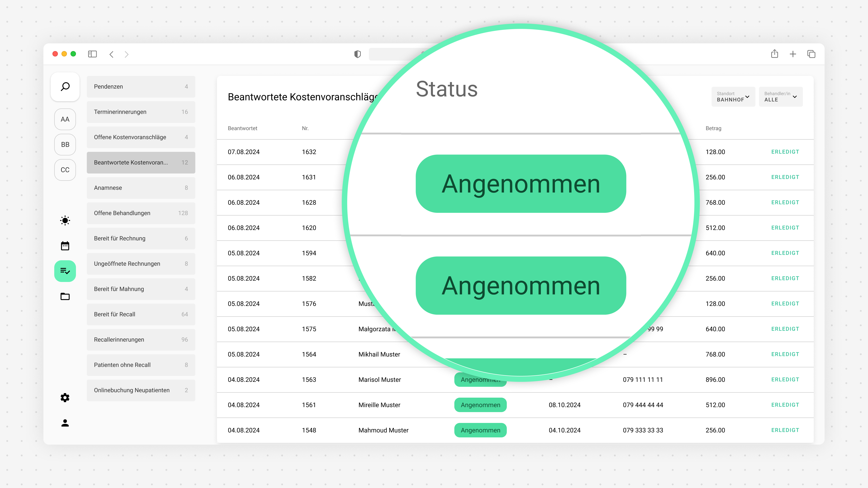Click the sun brightness icon
Screen dimensions: 868x488
[65, 221]
